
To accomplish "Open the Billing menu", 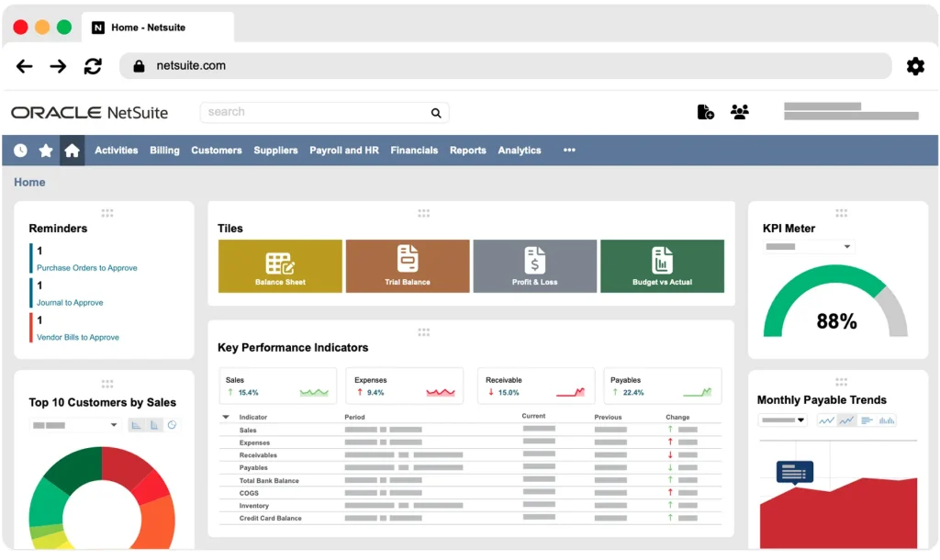I will pos(165,151).
